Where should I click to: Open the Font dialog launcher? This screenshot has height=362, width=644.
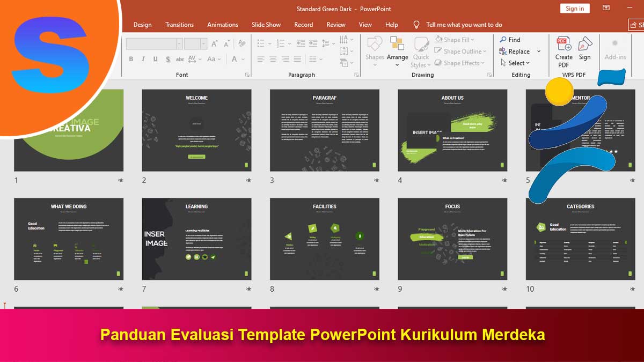pyautogui.click(x=247, y=75)
